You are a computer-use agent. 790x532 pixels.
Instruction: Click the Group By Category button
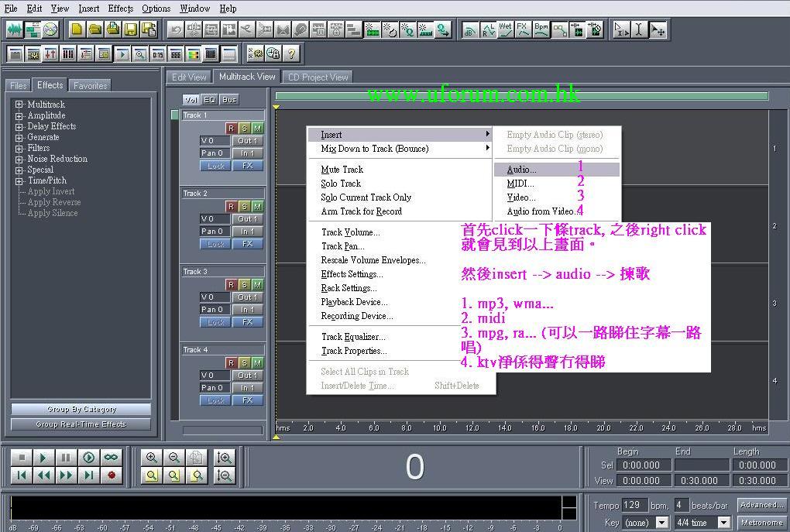point(81,409)
